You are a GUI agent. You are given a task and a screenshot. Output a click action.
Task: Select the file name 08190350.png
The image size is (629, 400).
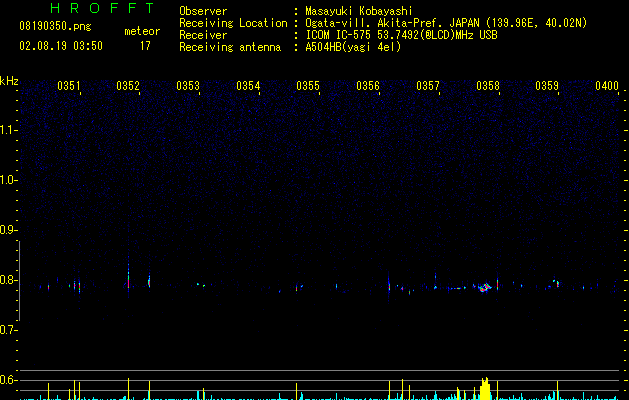coord(55,27)
